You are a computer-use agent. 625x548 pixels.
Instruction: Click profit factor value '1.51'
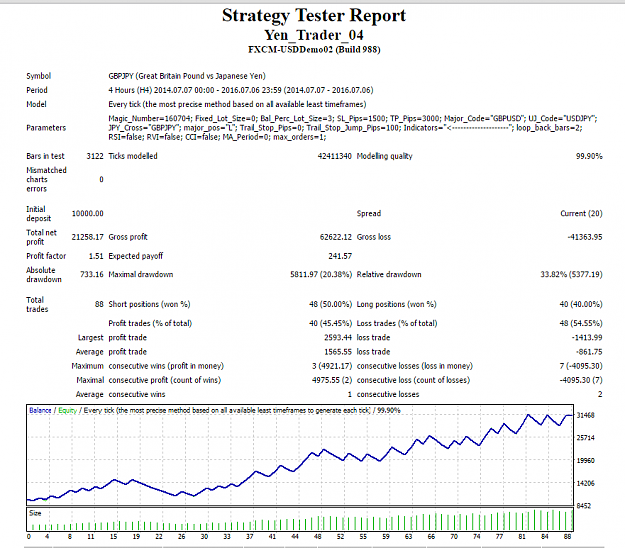pyautogui.click(x=96, y=256)
